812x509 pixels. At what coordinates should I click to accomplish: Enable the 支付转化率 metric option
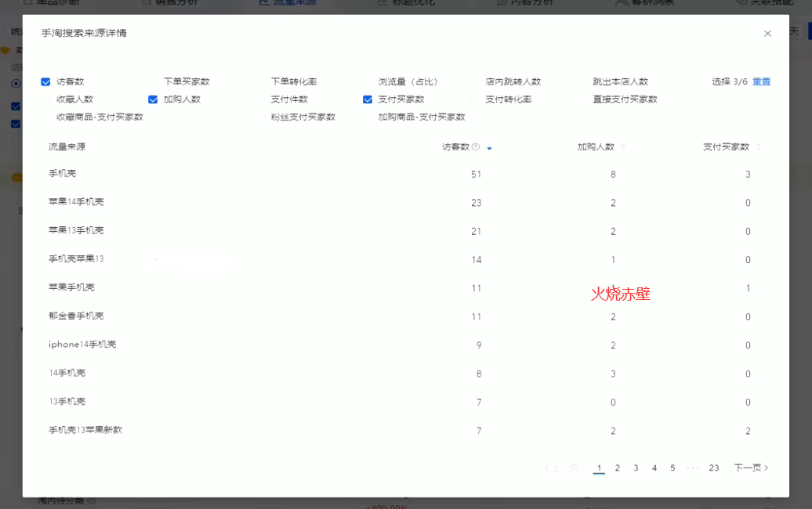tap(508, 99)
